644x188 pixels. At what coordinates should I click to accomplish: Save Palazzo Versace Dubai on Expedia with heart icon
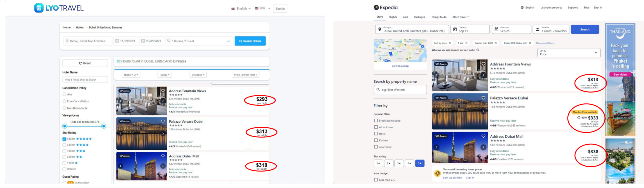coord(484,97)
